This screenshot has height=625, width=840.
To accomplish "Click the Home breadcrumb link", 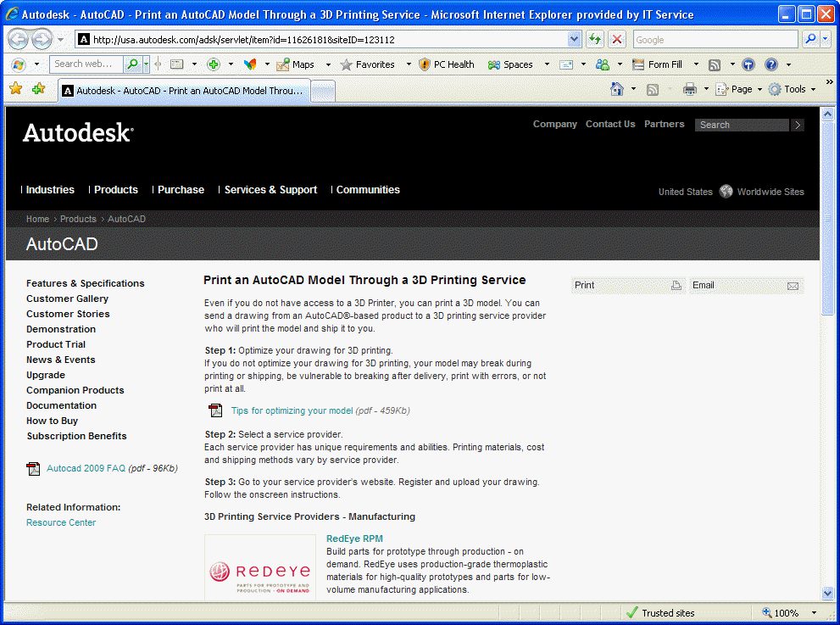I will tap(37, 219).
